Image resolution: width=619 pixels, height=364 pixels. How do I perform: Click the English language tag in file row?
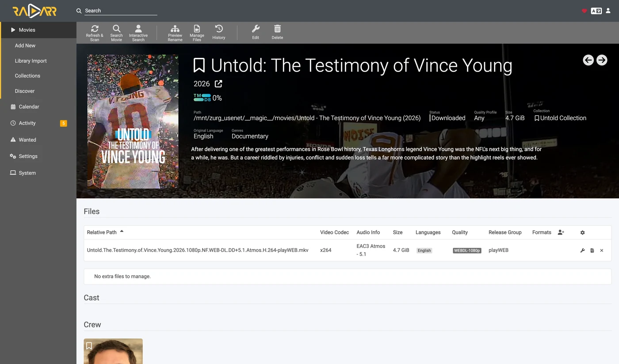click(424, 250)
